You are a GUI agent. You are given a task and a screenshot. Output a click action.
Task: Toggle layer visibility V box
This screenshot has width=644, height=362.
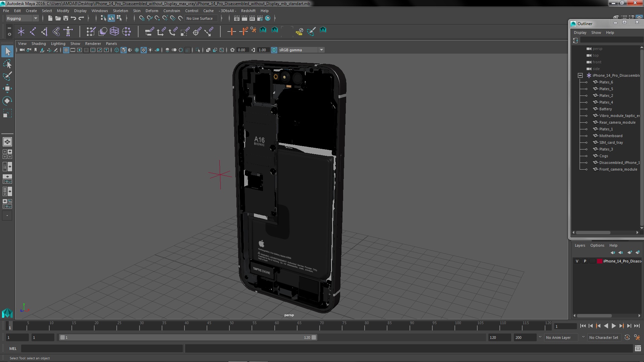point(577,261)
